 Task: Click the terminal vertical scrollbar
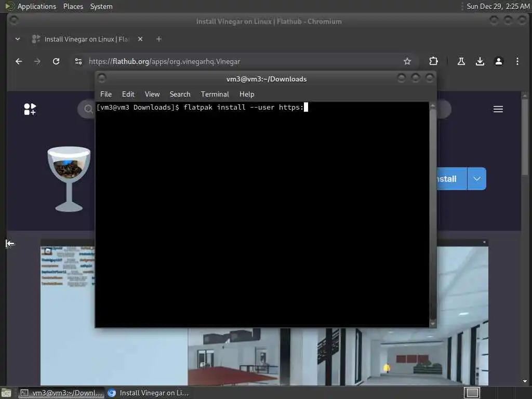pos(433,215)
